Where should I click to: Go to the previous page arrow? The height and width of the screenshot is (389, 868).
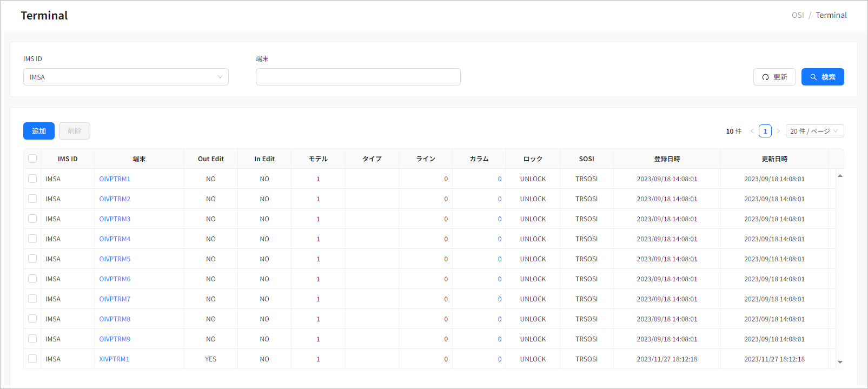pyautogui.click(x=752, y=131)
